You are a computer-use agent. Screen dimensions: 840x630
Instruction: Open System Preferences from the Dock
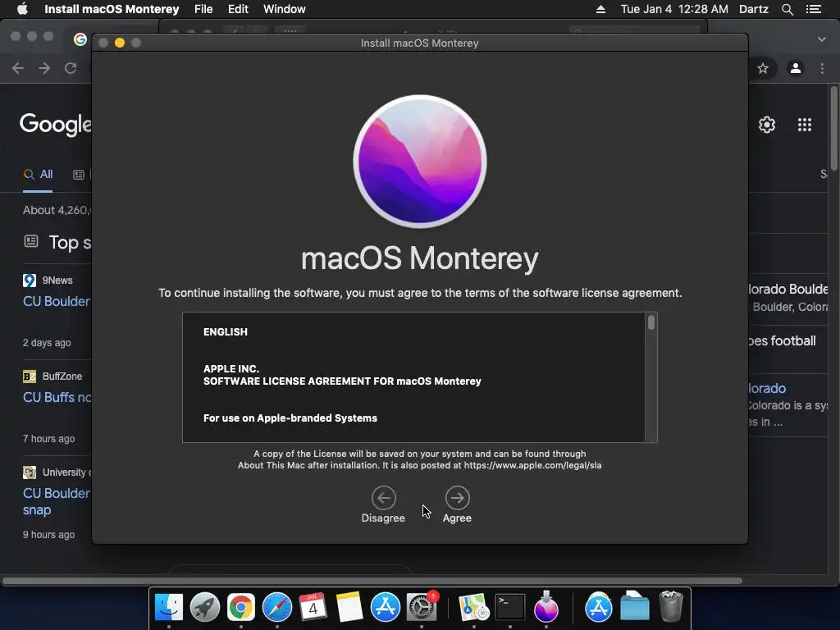pyautogui.click(x=422, y=607)
